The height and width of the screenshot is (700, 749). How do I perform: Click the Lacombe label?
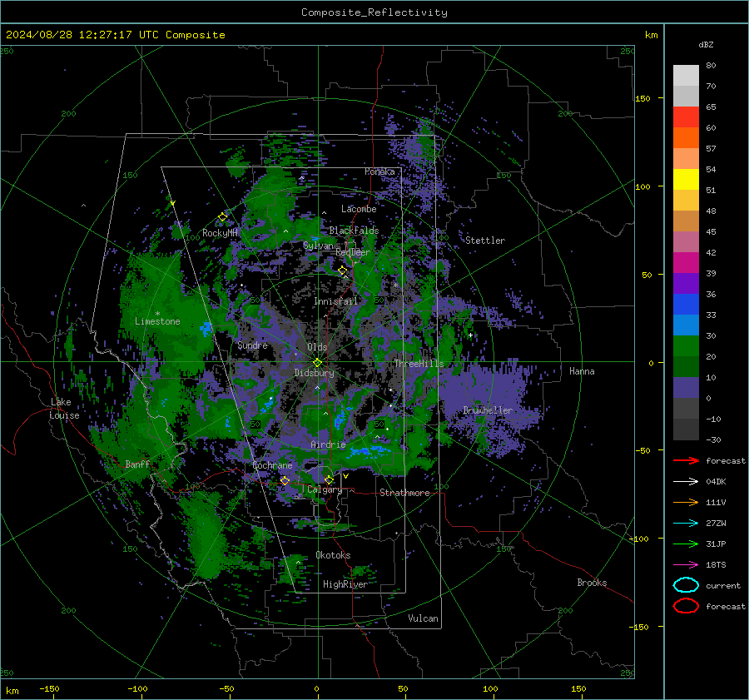[359, 209]
